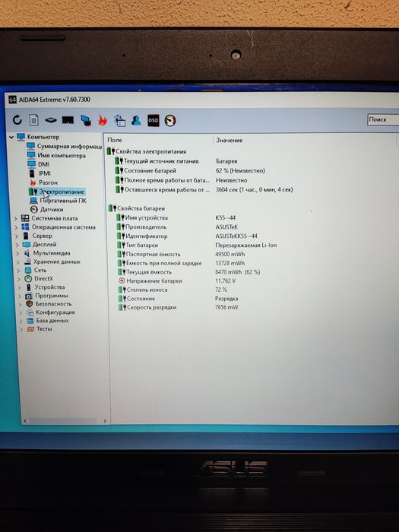Image resolution: width=399 pixels, height=532 pixels.
Task: Click the Свойства электропитания group row
Action: point(147,151)
